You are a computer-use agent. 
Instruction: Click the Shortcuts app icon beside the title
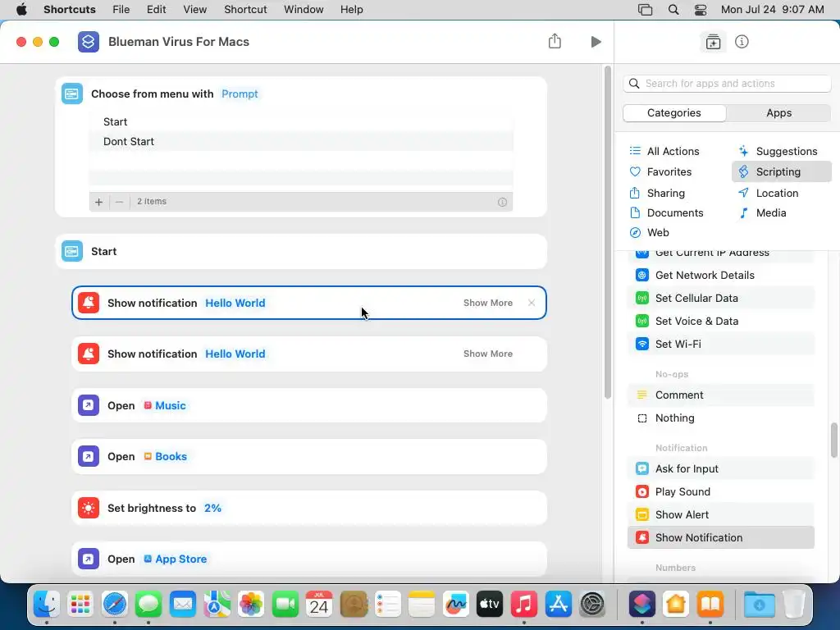pos(89,42)
